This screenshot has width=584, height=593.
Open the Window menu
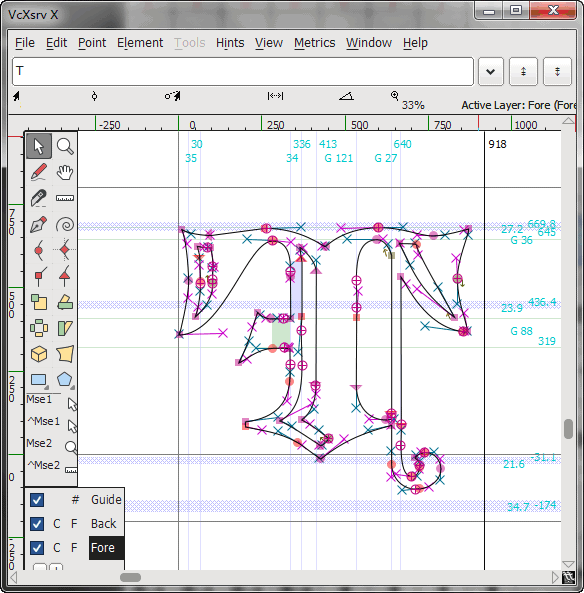(x=369, y=43)
